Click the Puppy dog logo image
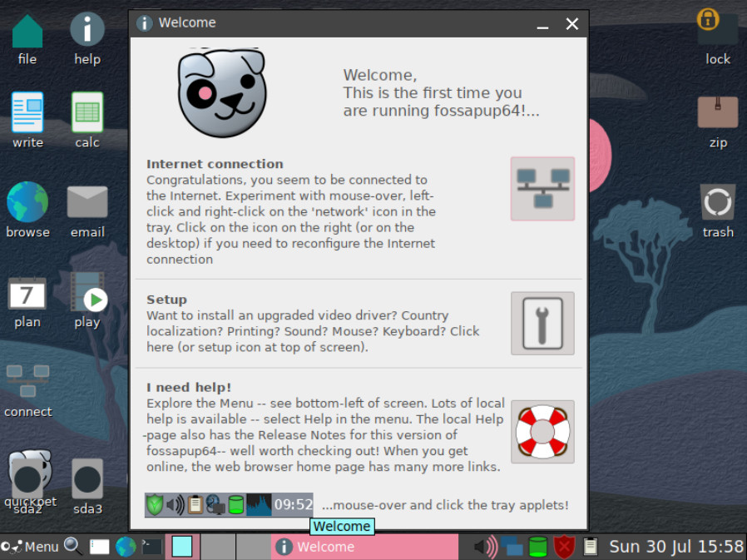Viewport: 747px width, 560px height. click(x=222, y=92)
